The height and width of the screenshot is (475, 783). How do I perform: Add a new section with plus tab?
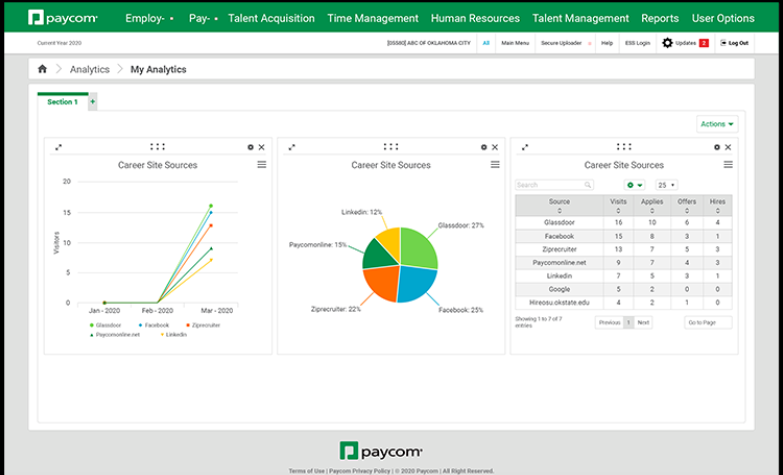point(92,102)
